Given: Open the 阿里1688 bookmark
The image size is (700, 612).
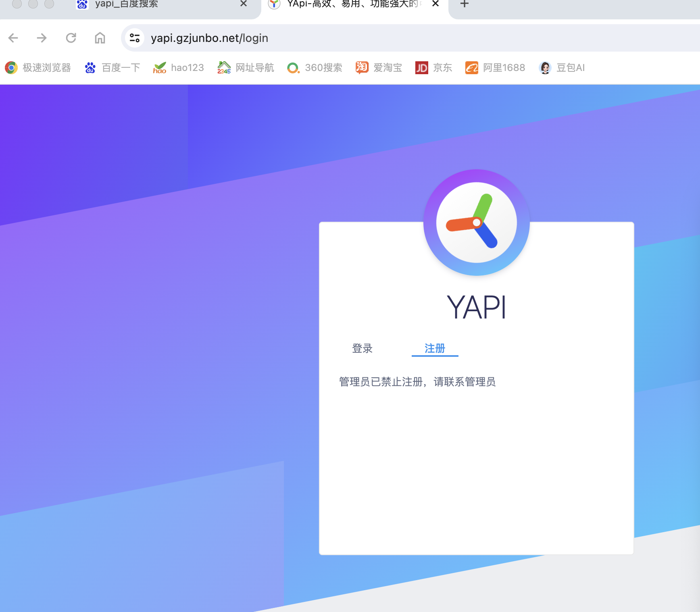Looking at the screenshot, I should [x=495, y=67].
